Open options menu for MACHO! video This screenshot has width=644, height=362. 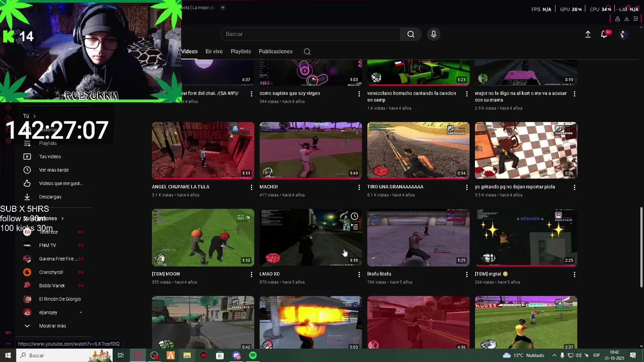pos(359,187)
